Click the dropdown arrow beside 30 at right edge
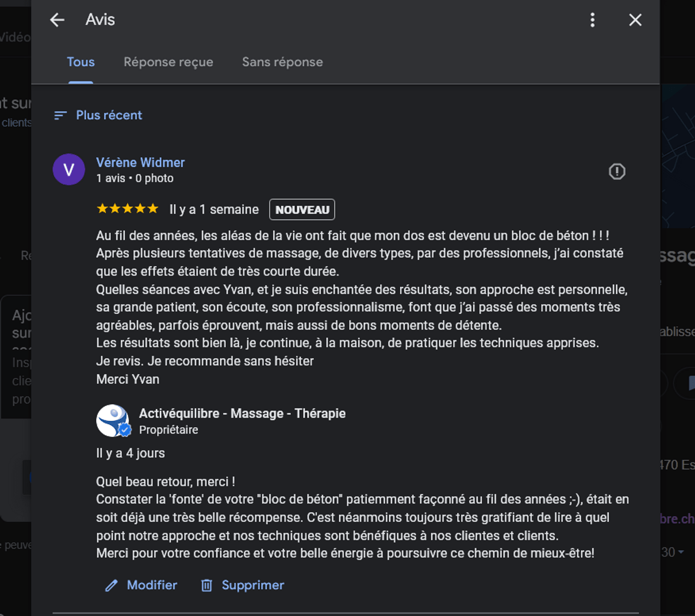This screenshot has height=616, width=695. (x=681, y=552)
